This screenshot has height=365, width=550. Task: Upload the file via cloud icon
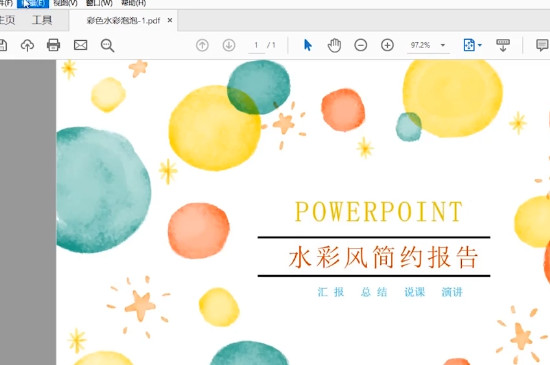click(27, 45)
